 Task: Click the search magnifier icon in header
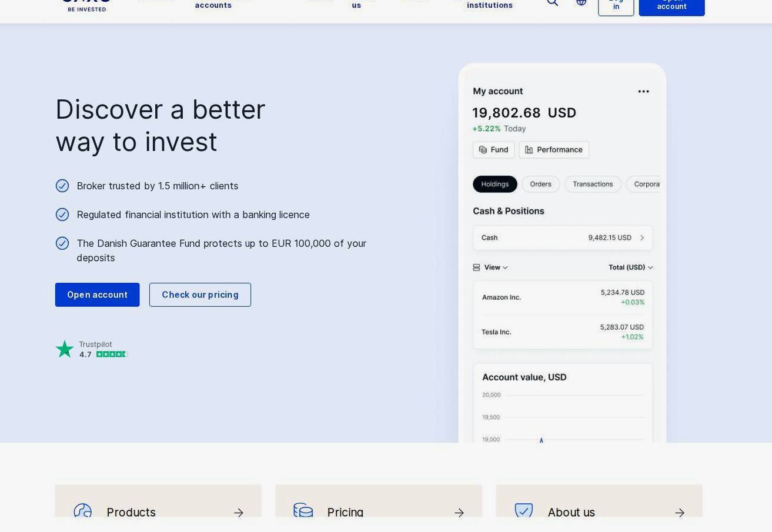(552, 2)
